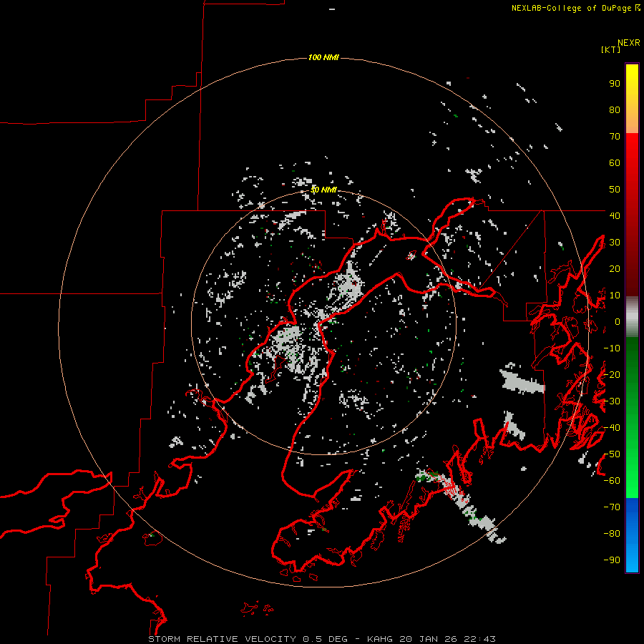Image resolution: width=644 pixels, height=644 pixels.
Task: Click the -80 value on velocity scale
Action: click(612, 534)
